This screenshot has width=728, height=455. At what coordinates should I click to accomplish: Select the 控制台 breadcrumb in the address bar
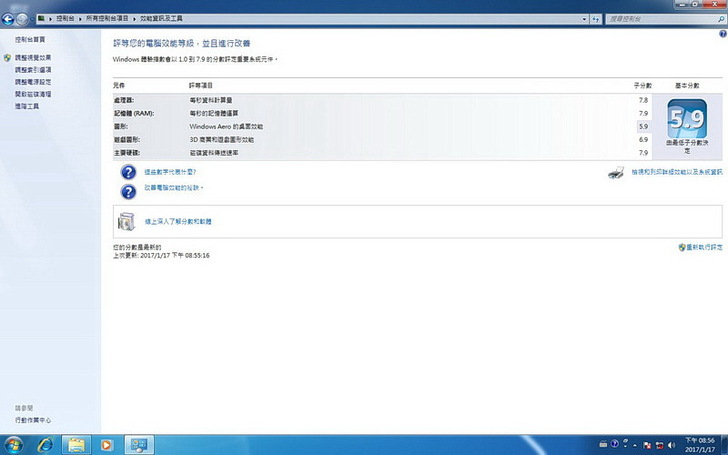tap(65, 19)
